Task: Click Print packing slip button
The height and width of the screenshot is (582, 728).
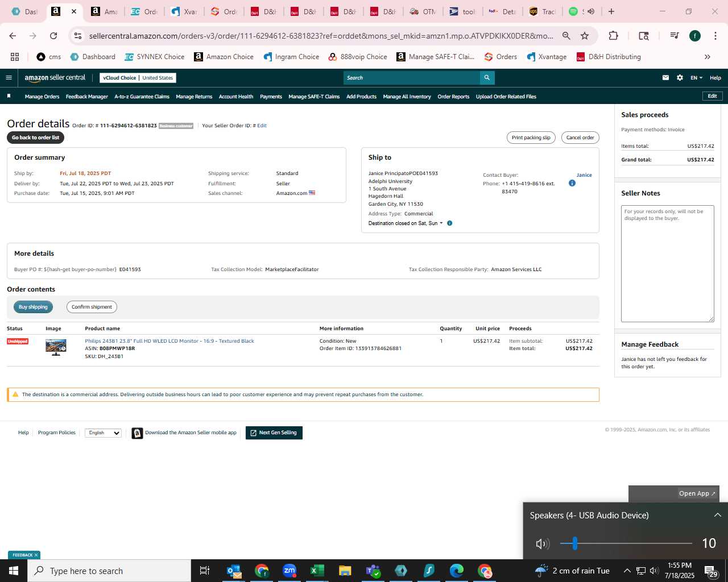Action: pos(531,138)
